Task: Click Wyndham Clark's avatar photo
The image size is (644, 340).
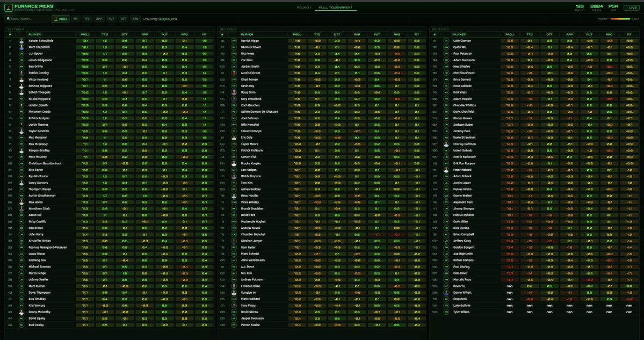Action: tap(21, 208)
